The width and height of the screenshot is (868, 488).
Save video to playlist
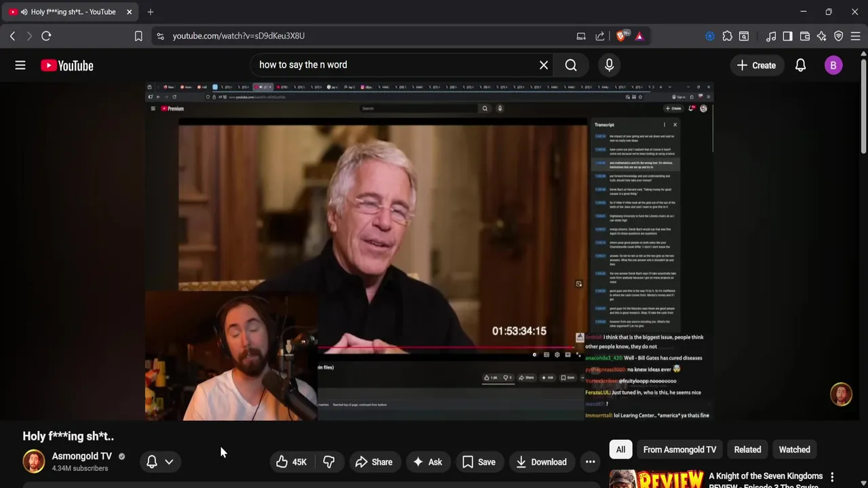(x=479, y=462)
